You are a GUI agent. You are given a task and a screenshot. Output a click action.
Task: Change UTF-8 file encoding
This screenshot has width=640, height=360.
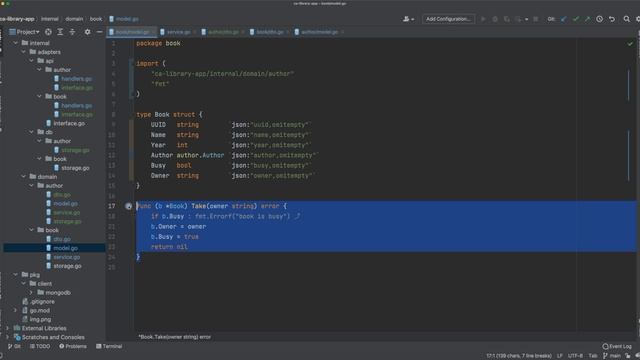tap(575, 356)
